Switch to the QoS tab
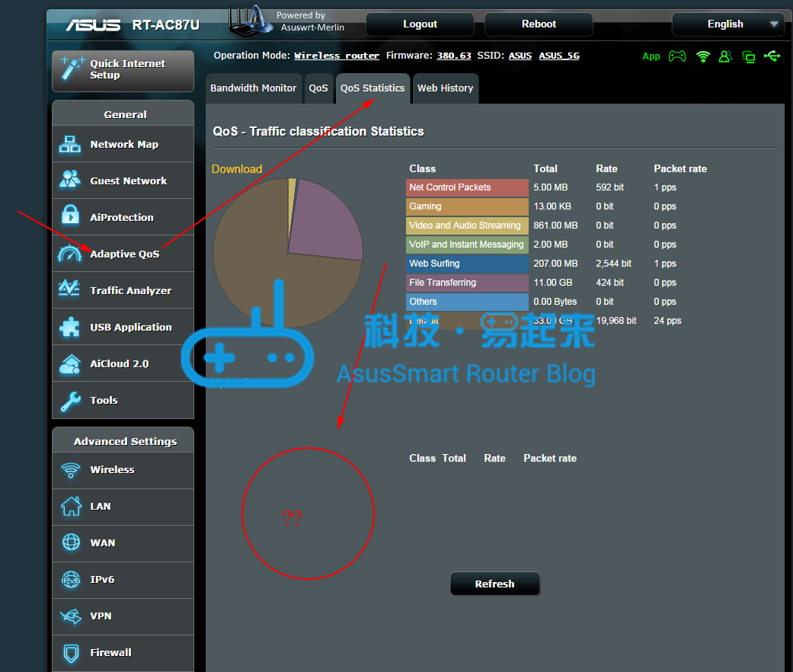This screenshot has width=793, height=672. [318, 88]
